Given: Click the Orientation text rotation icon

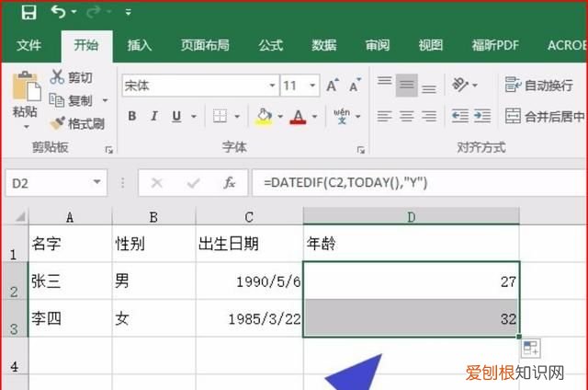Looking at the screenshot, I should [461, 85].
